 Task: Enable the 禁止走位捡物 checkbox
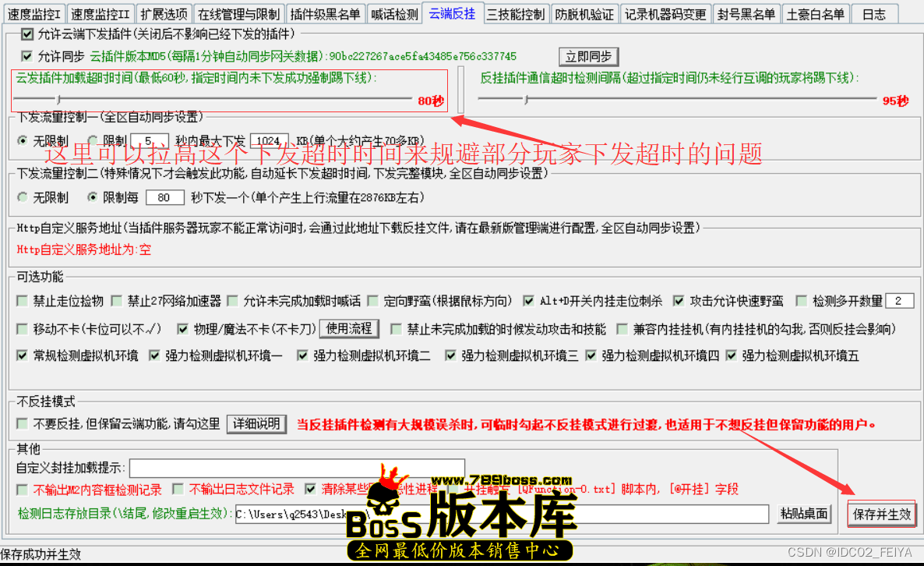click(x=23, y=301)
